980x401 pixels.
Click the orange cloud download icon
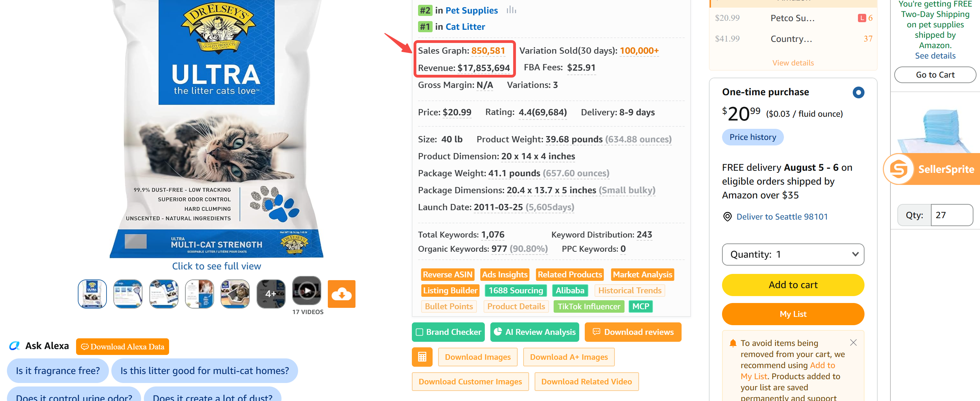341,294
